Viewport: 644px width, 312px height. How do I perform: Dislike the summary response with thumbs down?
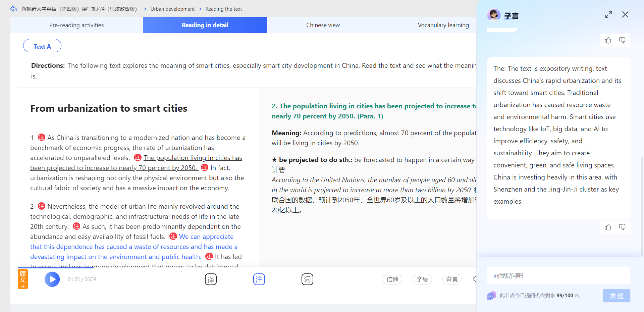click(x=622, y=227)
